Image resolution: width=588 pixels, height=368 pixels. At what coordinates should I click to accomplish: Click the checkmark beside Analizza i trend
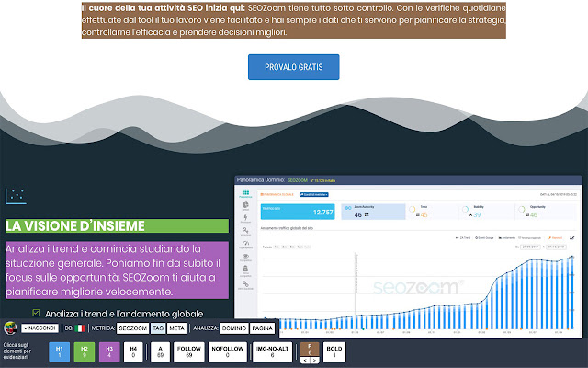[36, 313]
